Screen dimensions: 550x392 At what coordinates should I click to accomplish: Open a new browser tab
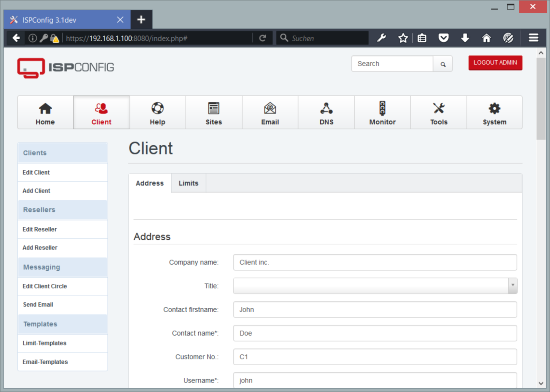click(141, 20)
